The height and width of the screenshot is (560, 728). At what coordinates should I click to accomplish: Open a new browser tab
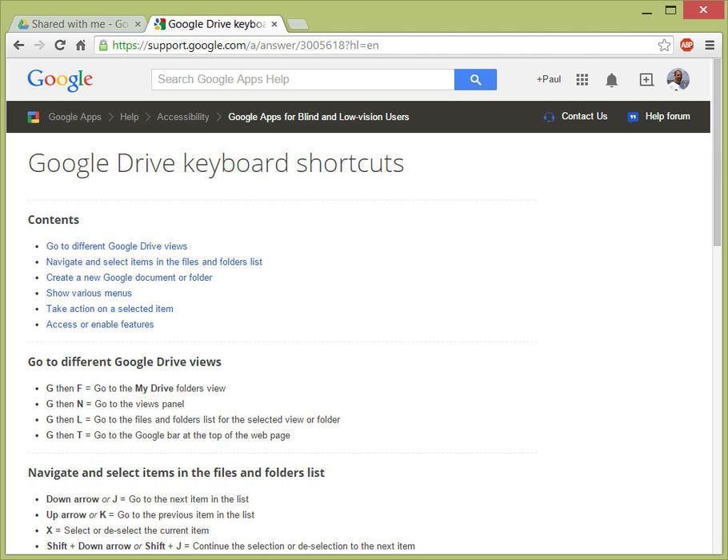[x=297, y=24]
